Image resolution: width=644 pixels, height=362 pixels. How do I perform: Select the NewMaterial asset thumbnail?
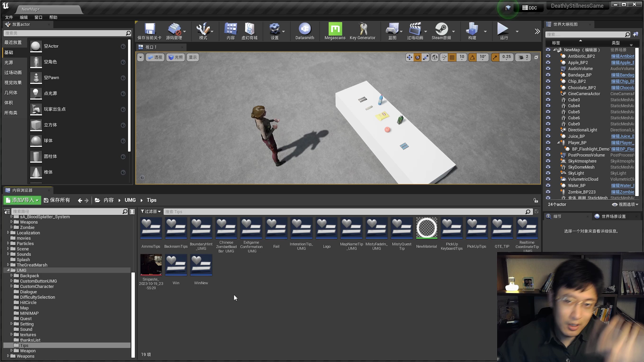point(426,228)
